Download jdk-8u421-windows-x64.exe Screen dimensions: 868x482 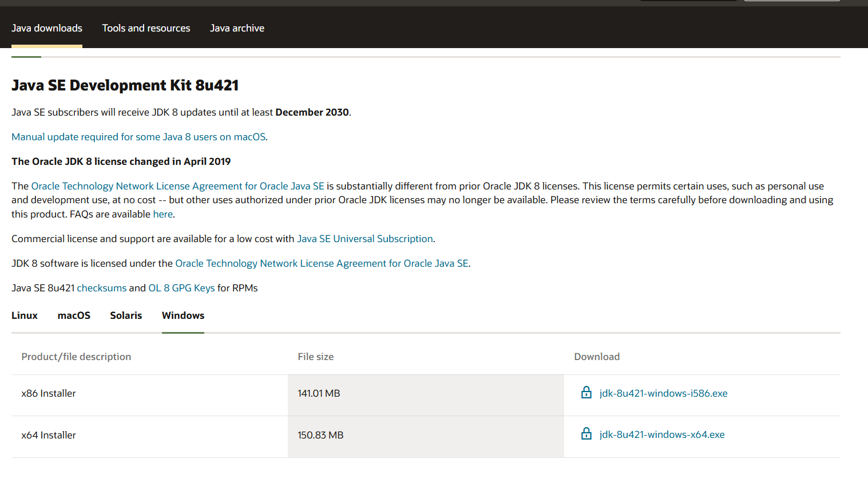(x=661, y=434)
